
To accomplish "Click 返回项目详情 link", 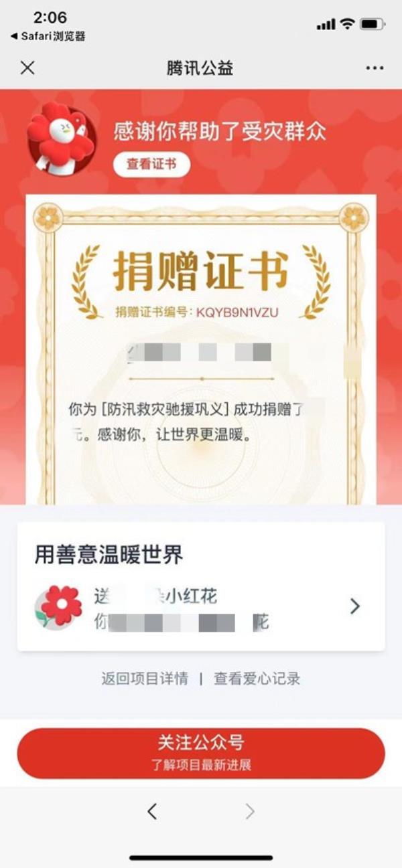I will 145,679.
